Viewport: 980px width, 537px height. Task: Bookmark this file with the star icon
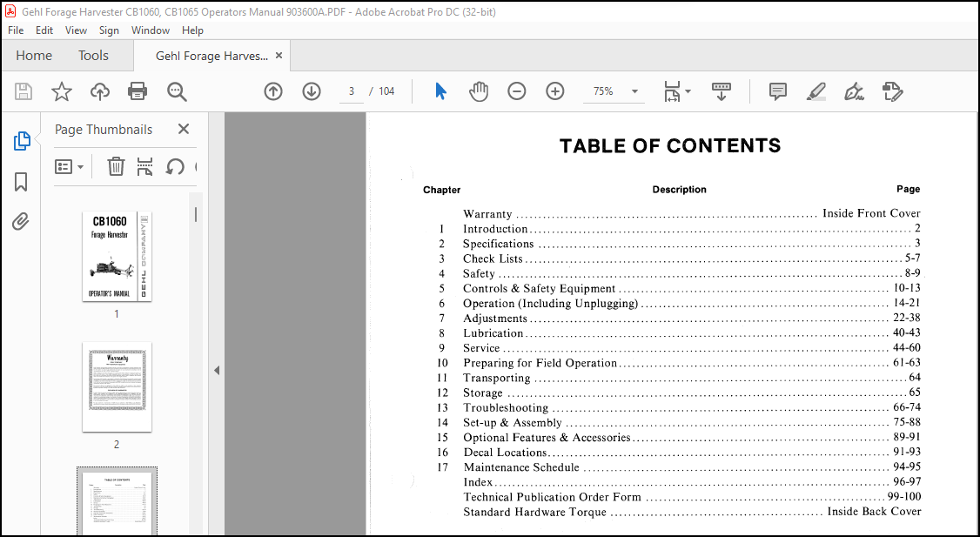(x=61, y=91)
